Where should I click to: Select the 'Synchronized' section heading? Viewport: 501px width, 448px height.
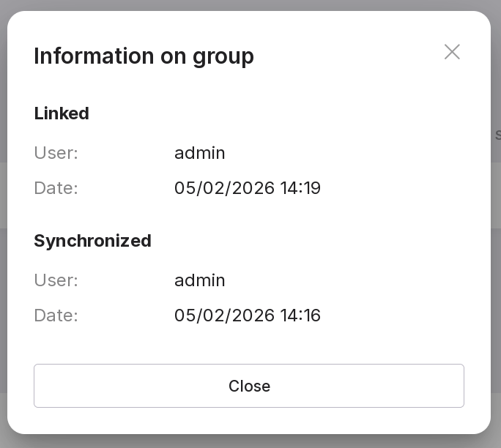(92, 241)
